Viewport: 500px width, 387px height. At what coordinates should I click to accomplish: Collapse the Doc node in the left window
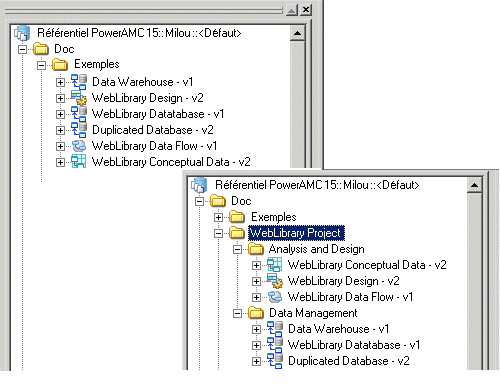pos(22,49)
